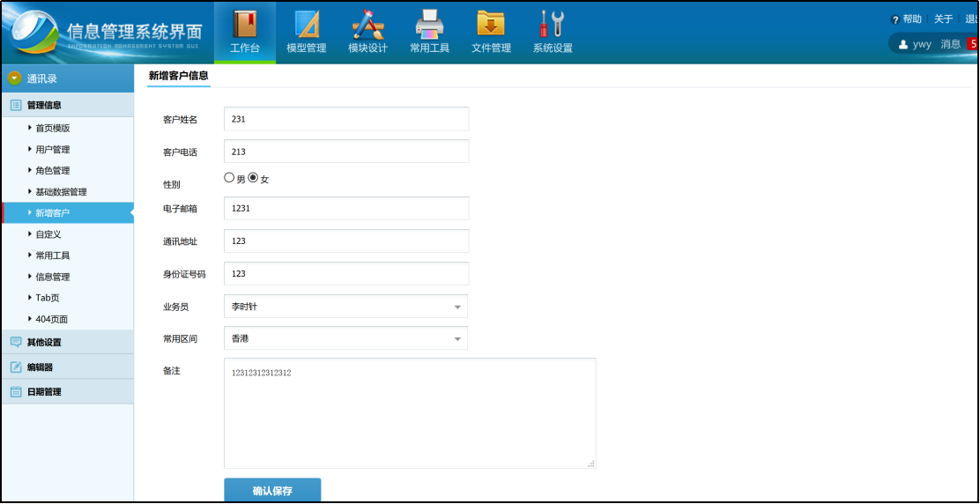Click the globe logo in header
Viewport: 980px width, 504px height.
point(36,33)
